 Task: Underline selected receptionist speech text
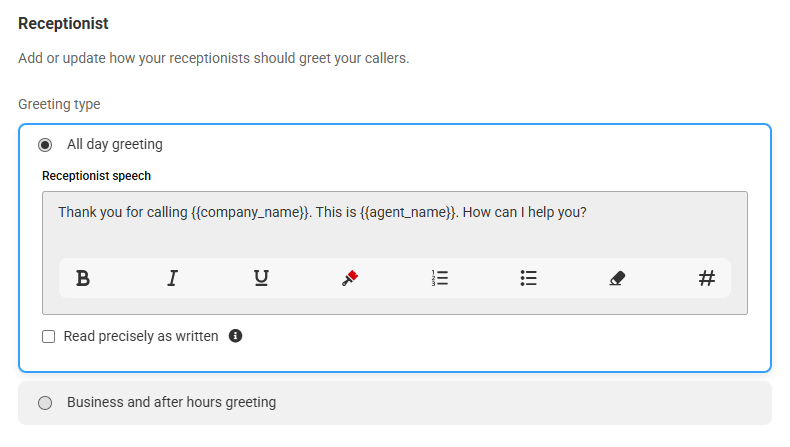[261, 278]
